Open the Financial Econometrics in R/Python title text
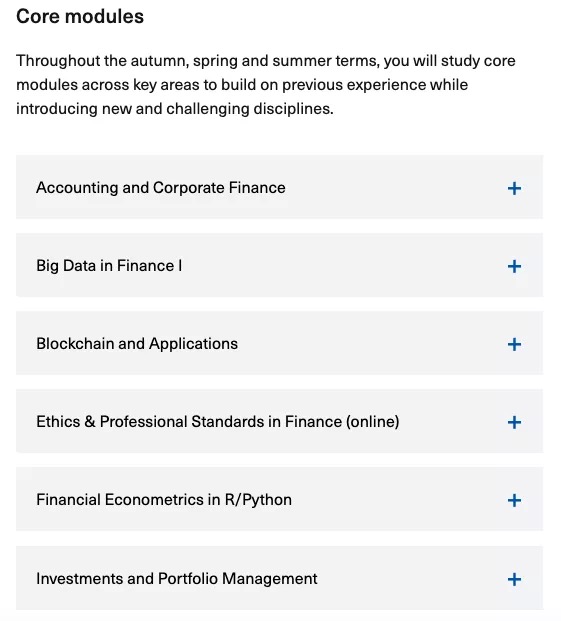 (164, 500)
